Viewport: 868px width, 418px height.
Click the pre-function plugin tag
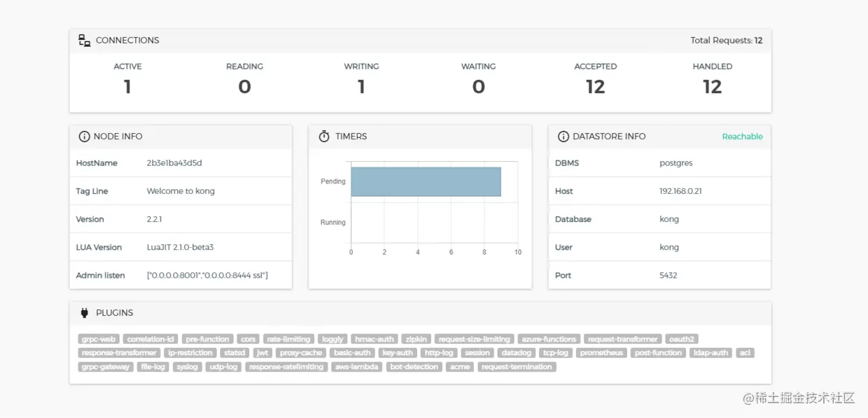[207, 339]
